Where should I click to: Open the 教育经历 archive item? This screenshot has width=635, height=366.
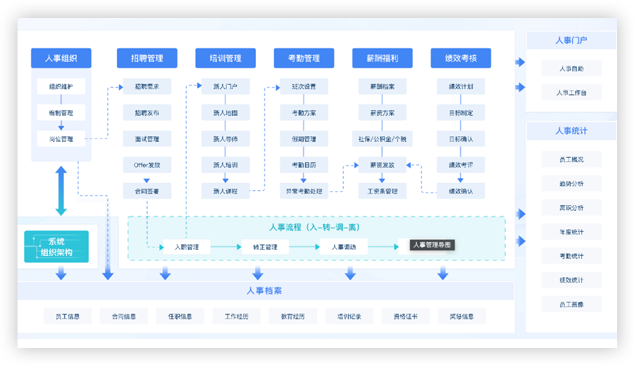point(293,316)
